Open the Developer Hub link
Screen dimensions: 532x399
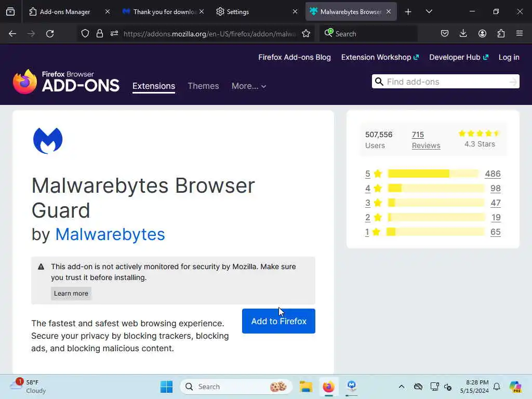click(x=459, y=57)
